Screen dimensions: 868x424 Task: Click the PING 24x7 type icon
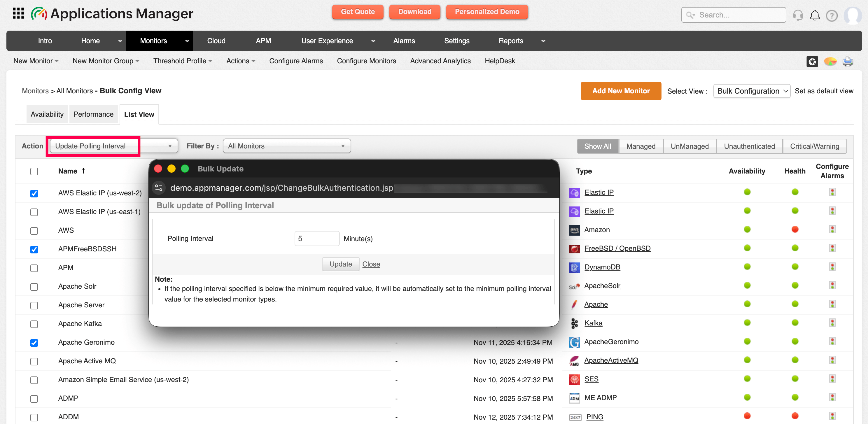tap(575, 417)
